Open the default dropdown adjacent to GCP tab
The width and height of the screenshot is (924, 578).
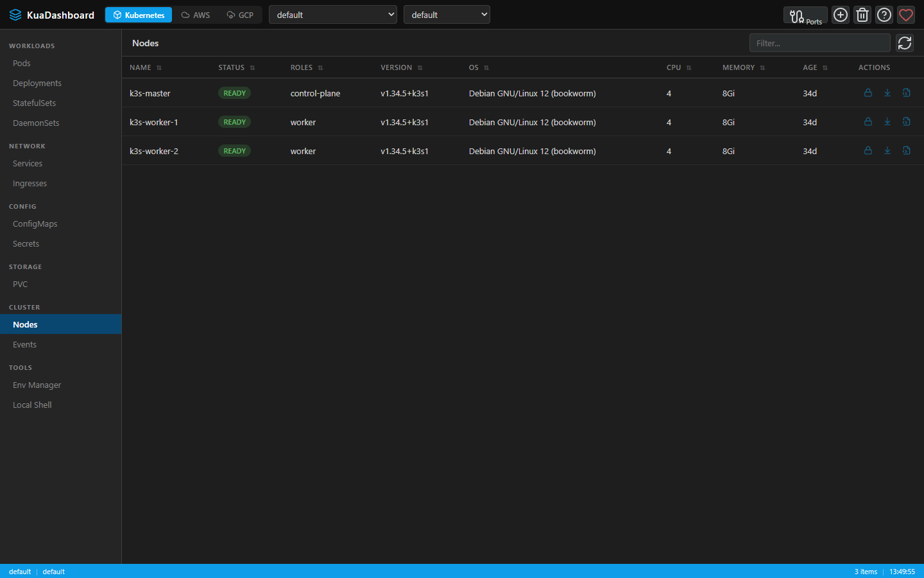coord(333,15)
